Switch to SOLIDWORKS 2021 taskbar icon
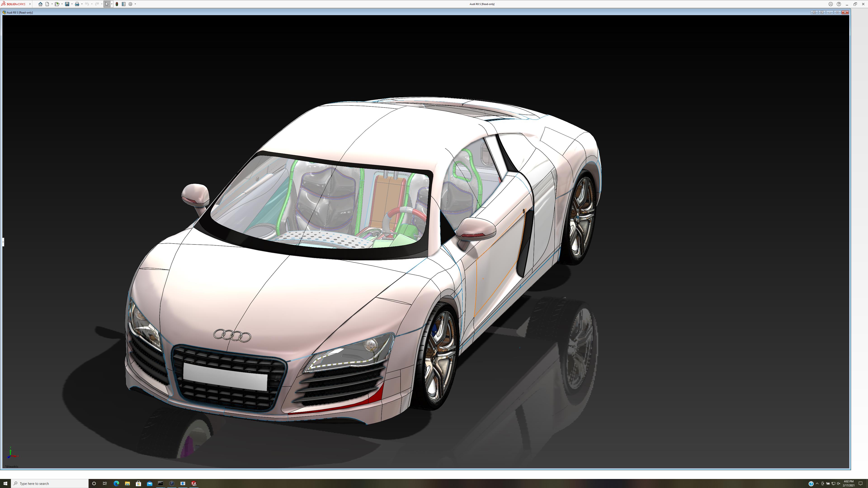This screenshot has width=868, height=488. [x=194, y=483]
